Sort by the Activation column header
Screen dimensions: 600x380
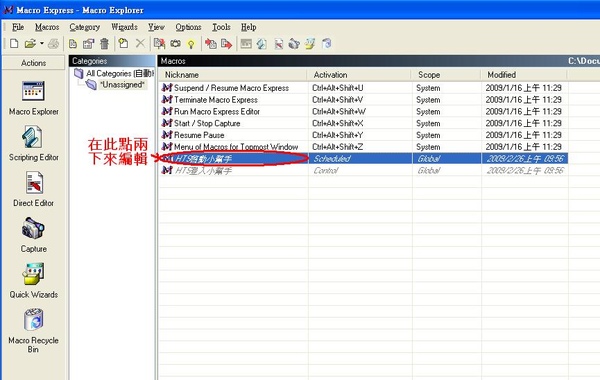(359, 75)
